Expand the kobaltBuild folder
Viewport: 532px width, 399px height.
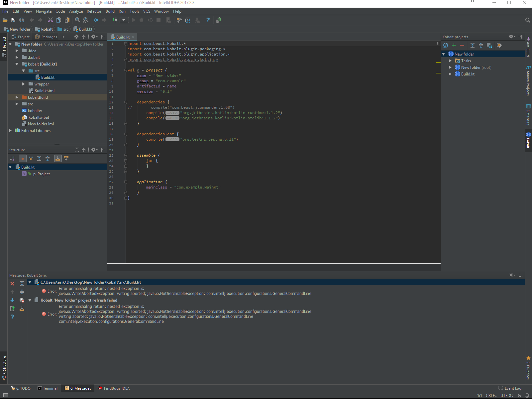17,97
